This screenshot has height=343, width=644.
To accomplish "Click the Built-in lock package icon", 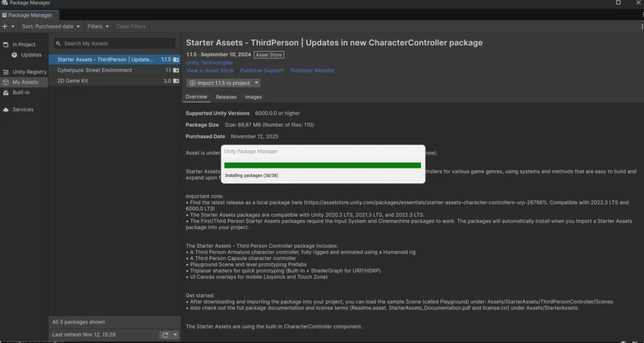I will pos(6,92).
